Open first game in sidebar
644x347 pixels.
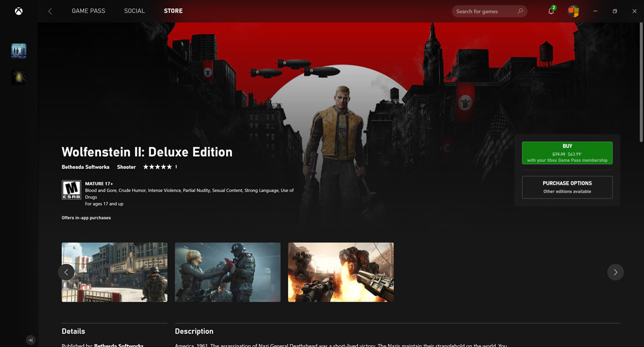[19, 51]
